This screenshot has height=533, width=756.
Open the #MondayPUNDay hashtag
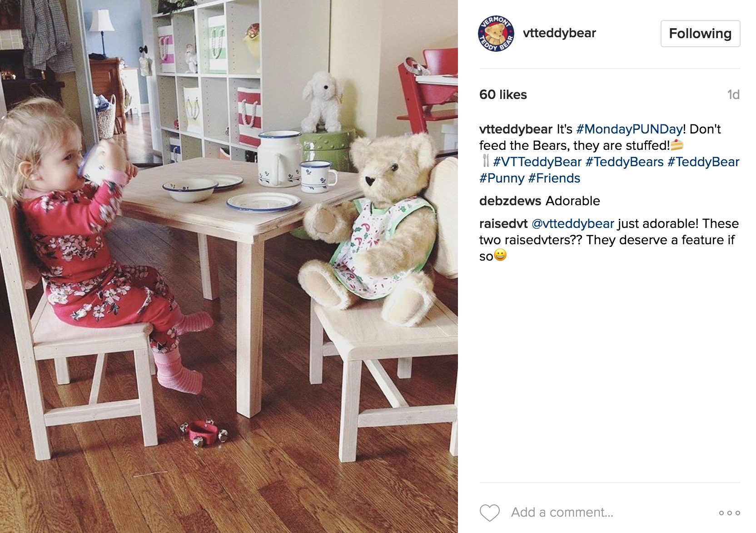629,129
